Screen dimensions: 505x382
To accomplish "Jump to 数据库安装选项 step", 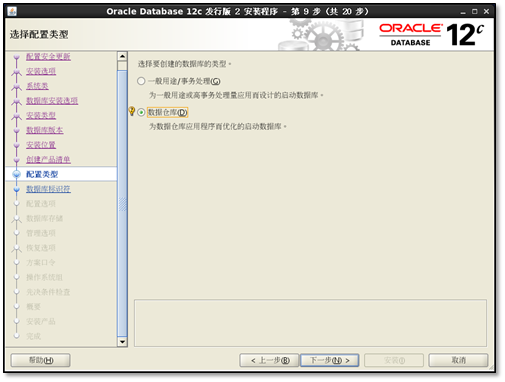I will tap(52, 100).
